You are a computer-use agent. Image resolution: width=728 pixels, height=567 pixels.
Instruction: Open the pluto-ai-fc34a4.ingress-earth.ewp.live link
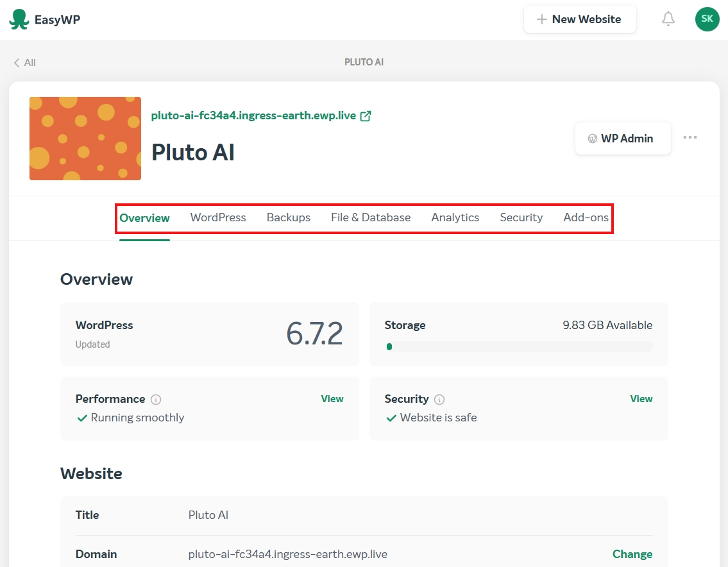pos(253,115)
